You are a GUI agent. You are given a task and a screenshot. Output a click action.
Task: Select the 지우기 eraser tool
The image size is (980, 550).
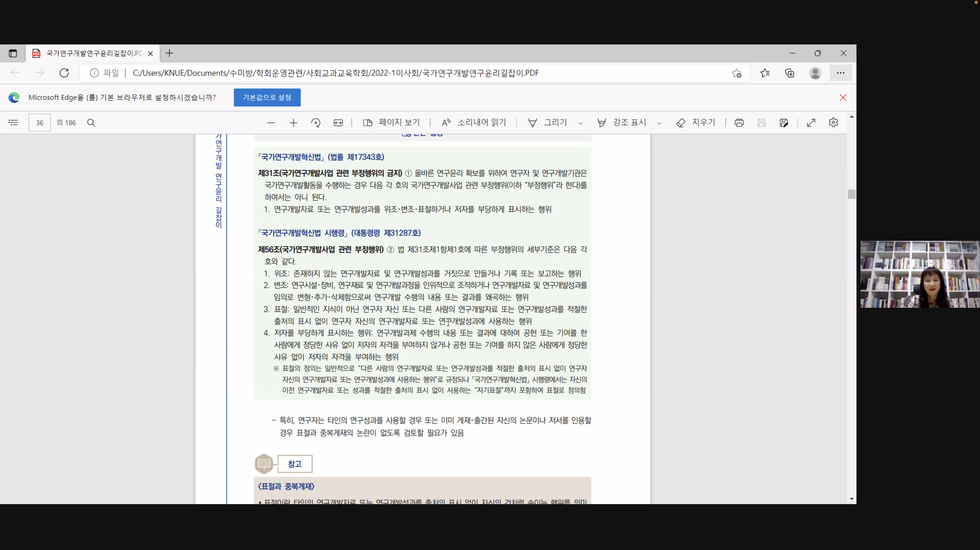696,123
